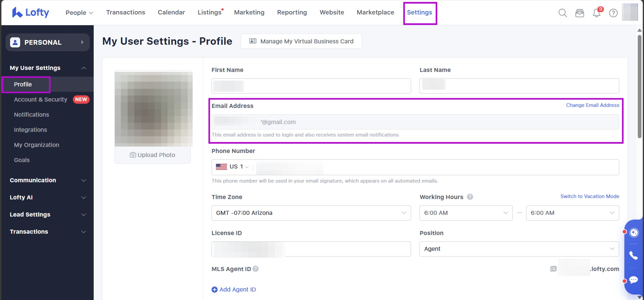
Task: Open the Reporting menu tab
Action: point(292,12)
